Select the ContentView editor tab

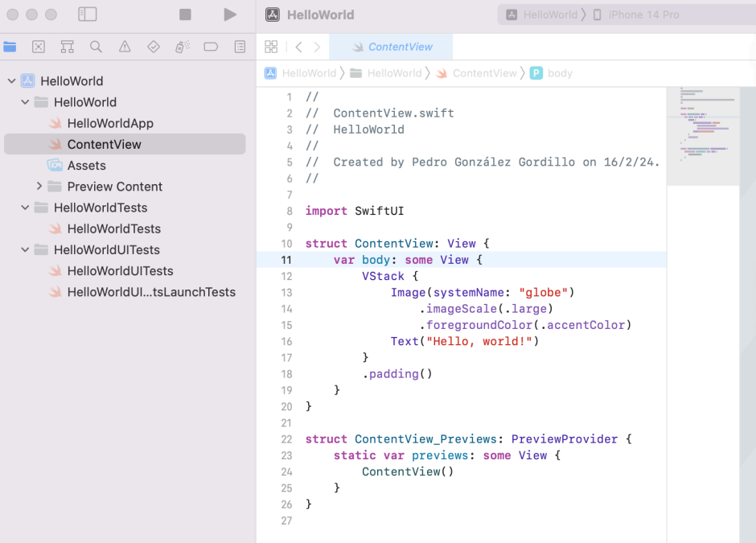(391, 47)
